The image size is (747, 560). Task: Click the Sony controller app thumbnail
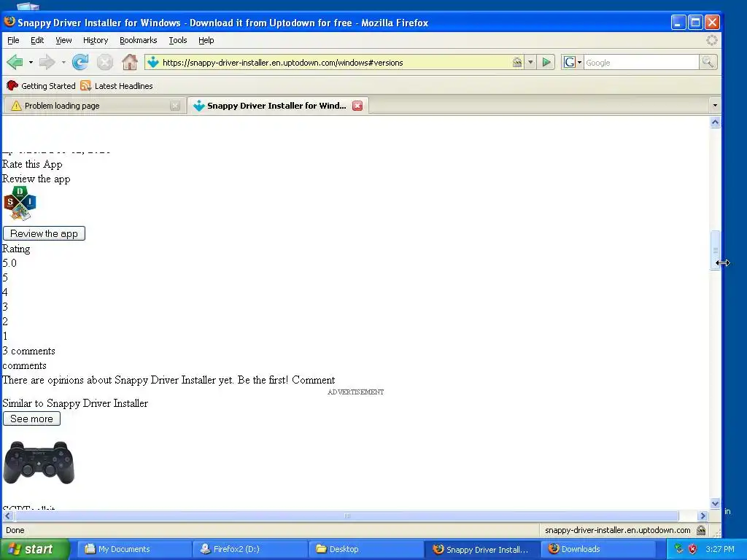39,462
